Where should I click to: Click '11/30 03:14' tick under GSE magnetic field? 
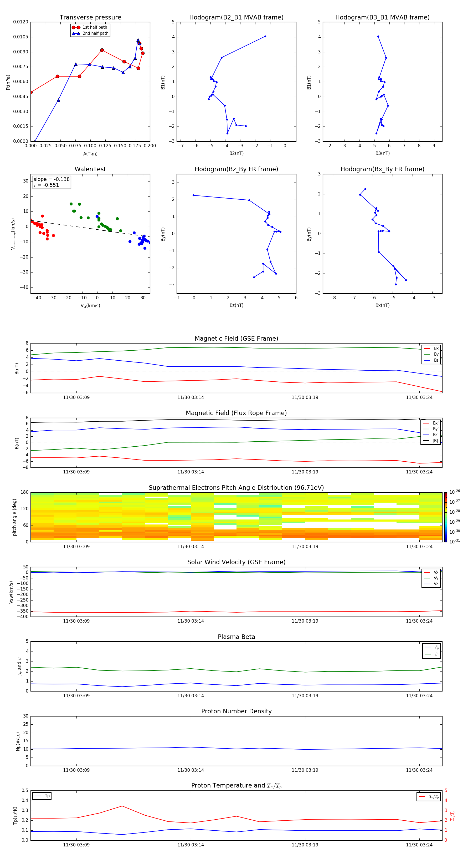(x=191, y=398)
